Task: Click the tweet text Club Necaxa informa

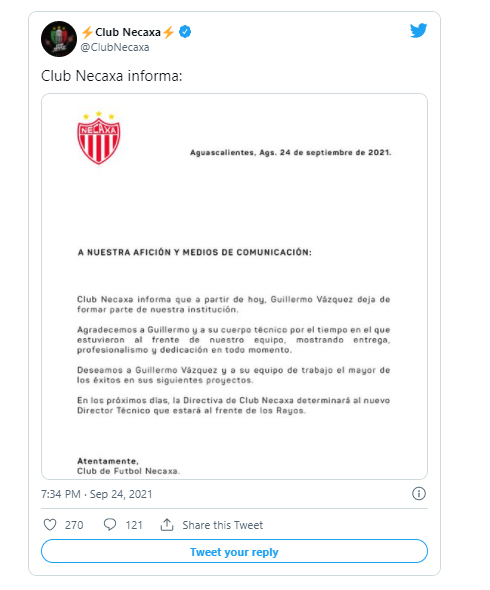Action: [x=111, y=76]
